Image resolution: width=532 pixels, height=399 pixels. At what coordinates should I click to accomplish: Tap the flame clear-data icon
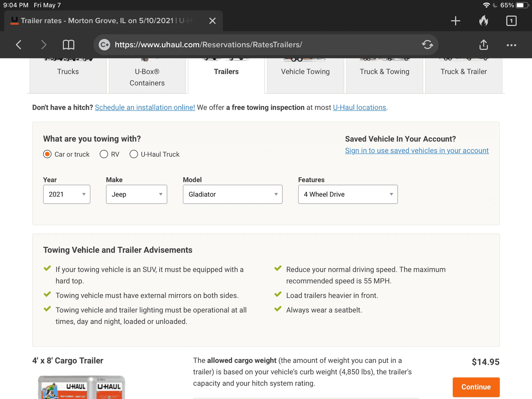point(484,20)
